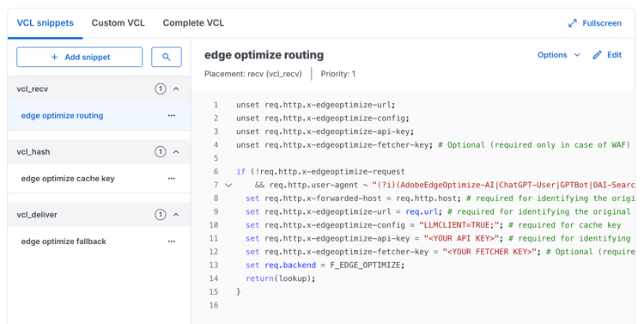The width and height of the screenshot is (644, 324).
Task: Click the vcl_recv section header
Action: coord(99,89)
